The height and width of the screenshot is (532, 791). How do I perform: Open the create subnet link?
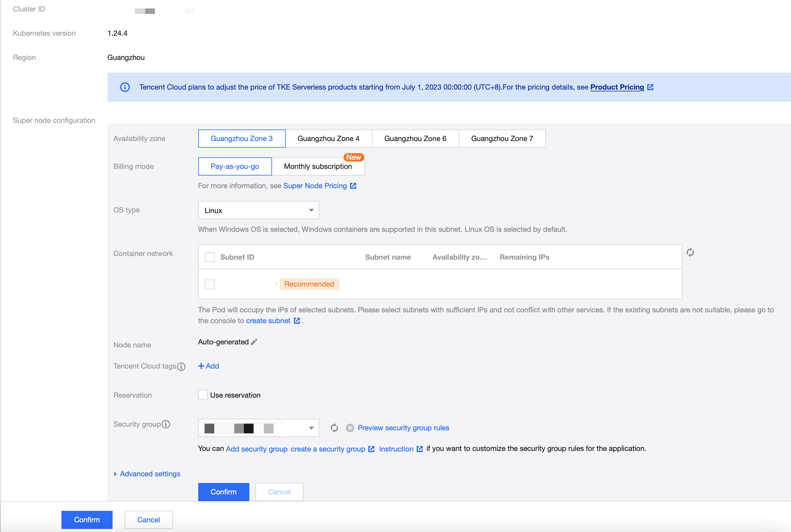pyautogui.click(x=268, y=321)
